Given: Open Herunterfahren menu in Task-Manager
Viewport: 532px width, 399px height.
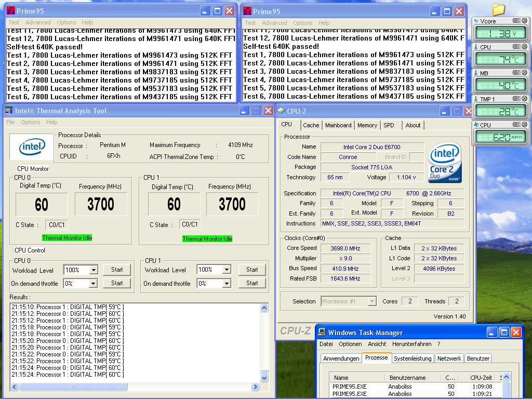Looking at the screenshot, I should point(411,344).
